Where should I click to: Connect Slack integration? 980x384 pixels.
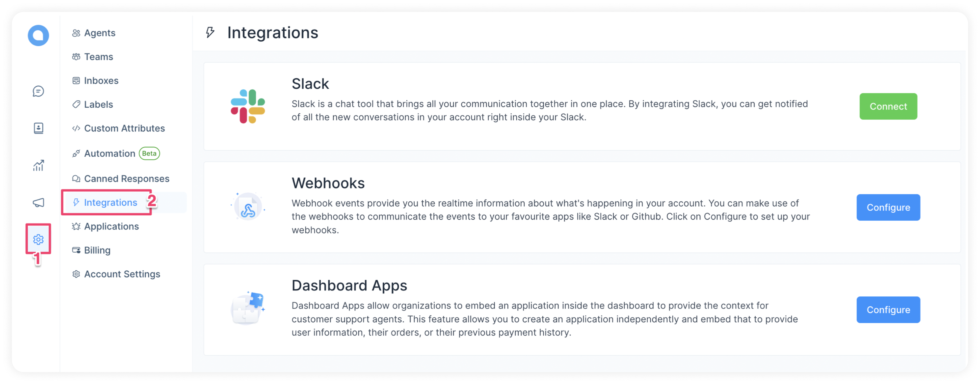click(889, 106)
